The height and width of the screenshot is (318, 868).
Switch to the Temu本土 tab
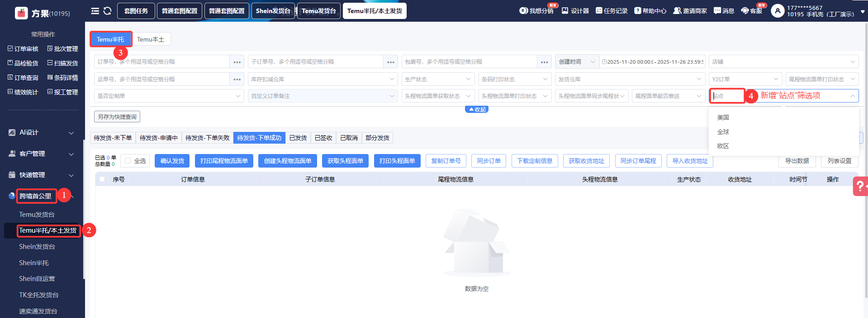[151, 39]
